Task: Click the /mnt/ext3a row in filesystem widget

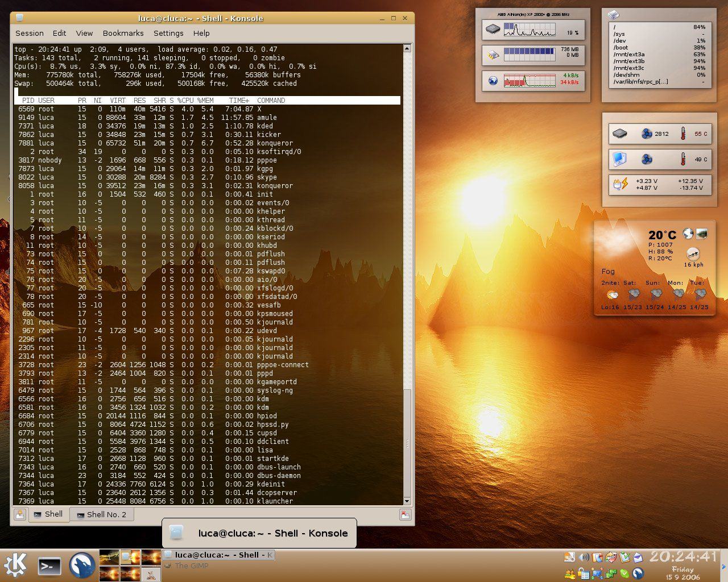Action: [659, 55]
